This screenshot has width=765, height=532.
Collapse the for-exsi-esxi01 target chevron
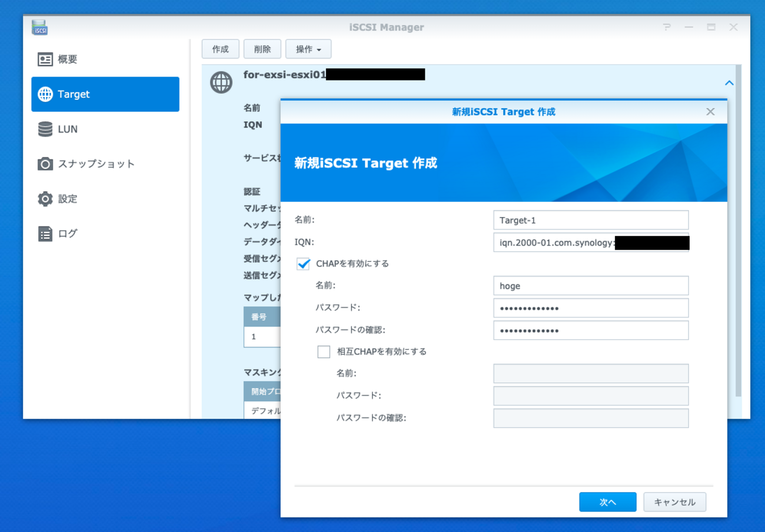[729, 83]
